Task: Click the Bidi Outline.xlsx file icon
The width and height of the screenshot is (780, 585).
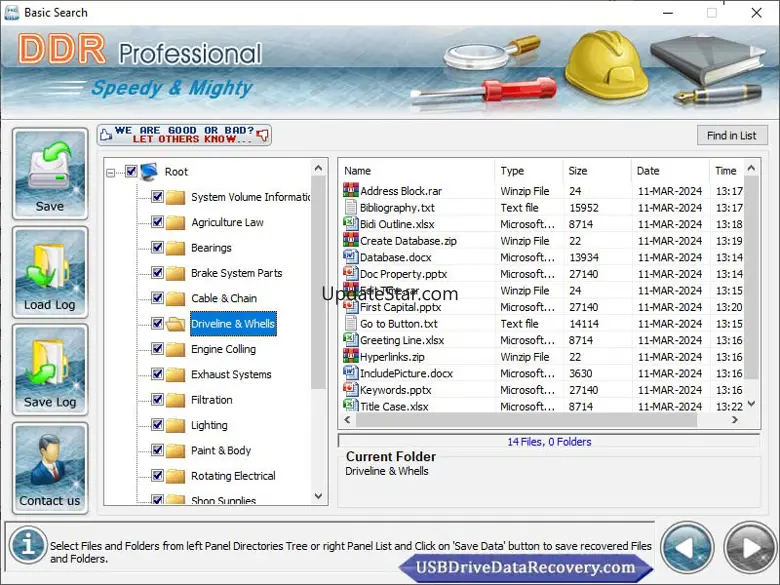Action: click(x=351, y=223)
